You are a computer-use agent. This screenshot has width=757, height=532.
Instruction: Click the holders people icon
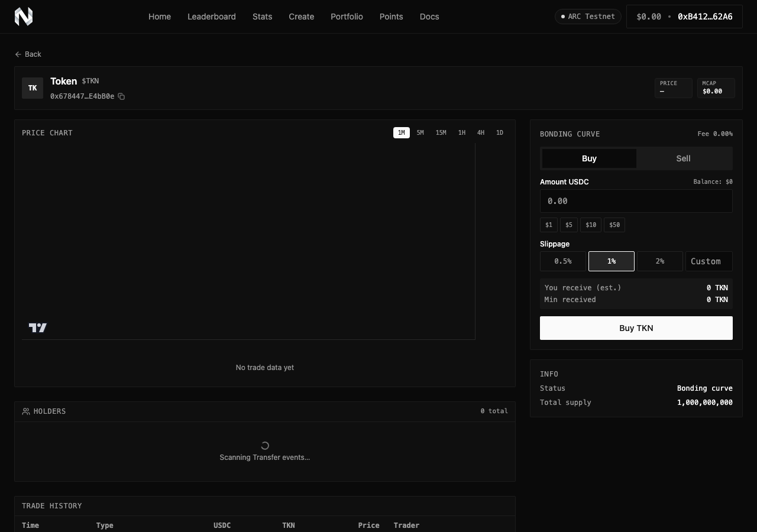[x=26, y=411]
